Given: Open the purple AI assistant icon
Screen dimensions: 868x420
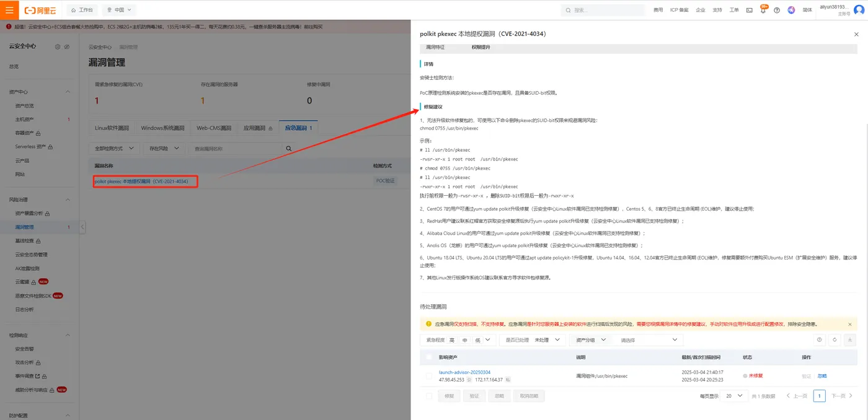Looking at the screenshot, I should [791, 10].
